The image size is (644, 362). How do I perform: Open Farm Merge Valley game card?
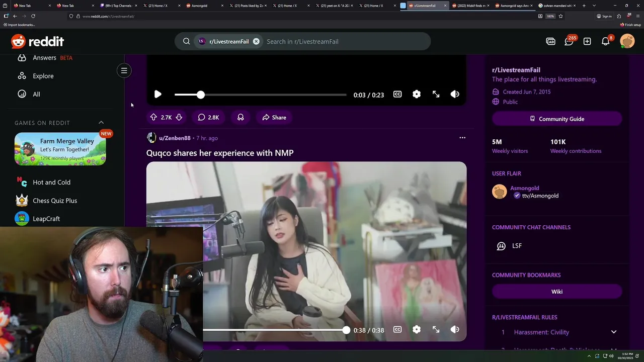tap(60, 149)
